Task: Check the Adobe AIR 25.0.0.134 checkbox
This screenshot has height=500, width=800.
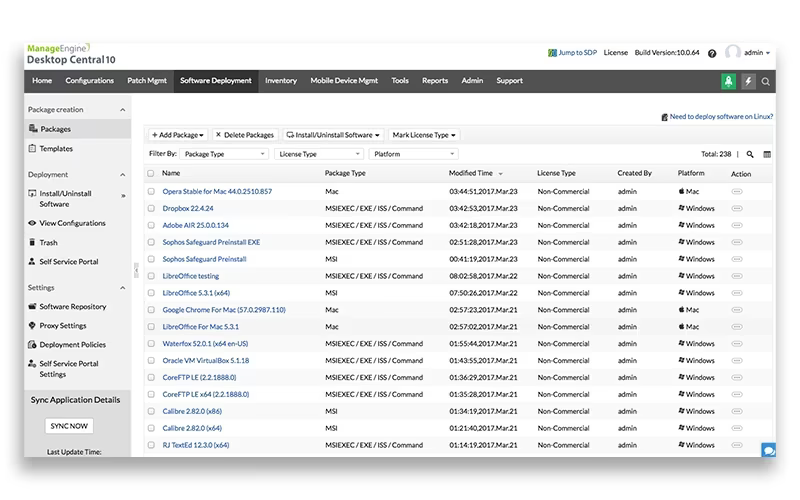Action: click(x=151, y=226)
